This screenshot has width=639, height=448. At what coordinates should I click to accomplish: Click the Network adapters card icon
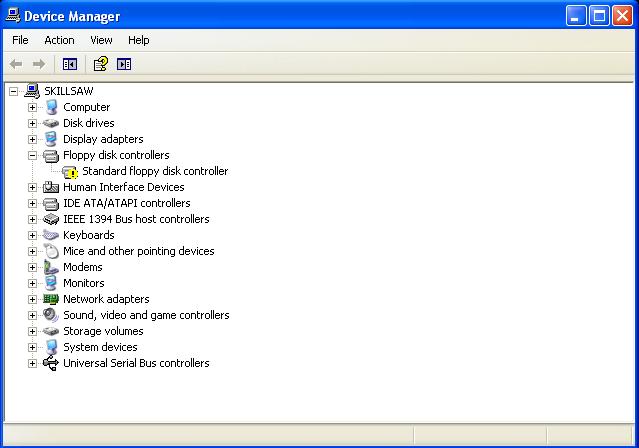point(51,299)
